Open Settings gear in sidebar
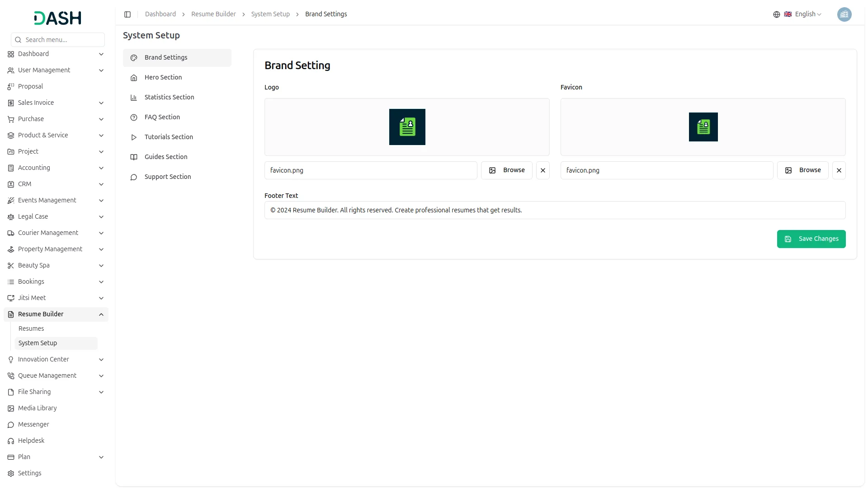868x488 pixels. pos(11,474)
